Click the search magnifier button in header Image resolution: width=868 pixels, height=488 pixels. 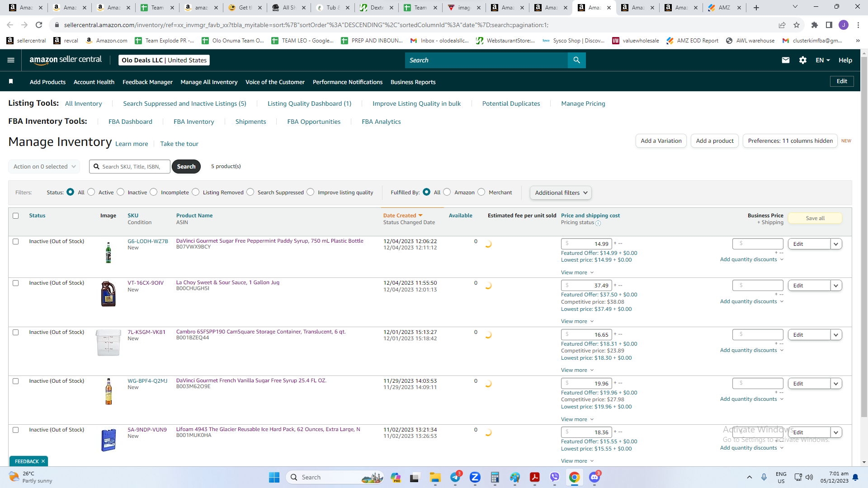pyautogui.click(x=576, y=60)
